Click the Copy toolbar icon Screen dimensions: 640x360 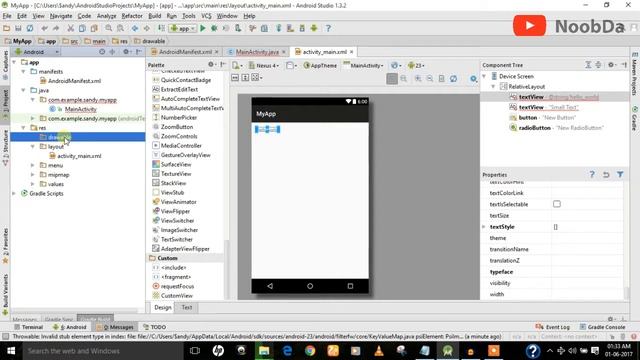pyautogui.click(x=82, y=29)
